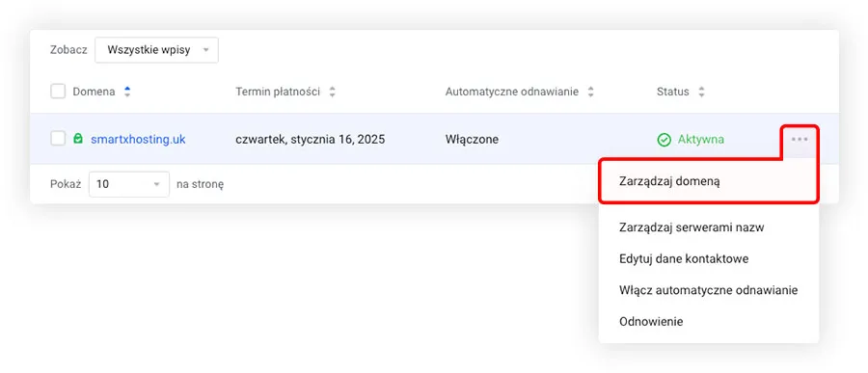
Task: Click the green padlock icon beside smartxhosting.uk
Action: [78, 139]
